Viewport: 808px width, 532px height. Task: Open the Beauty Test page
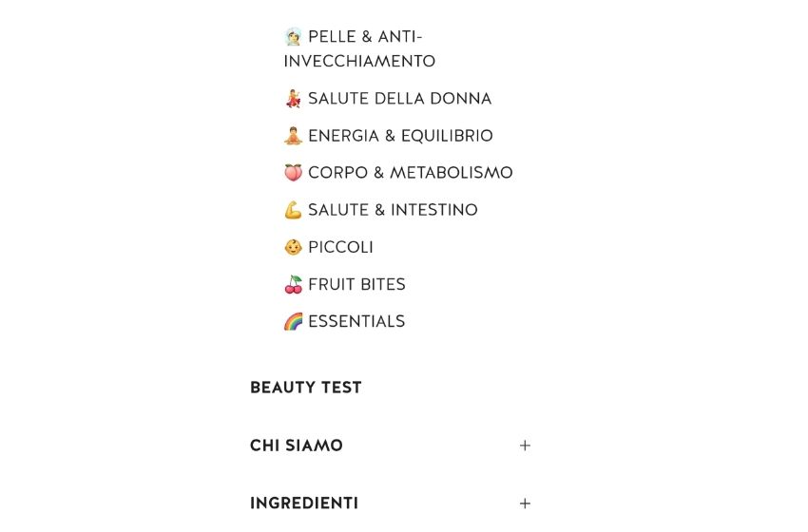coord(305,388)
